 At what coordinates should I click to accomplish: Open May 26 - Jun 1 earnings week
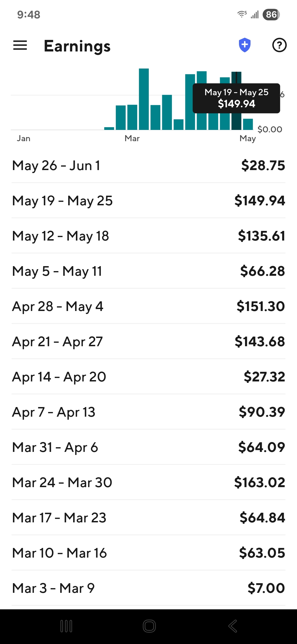pyautogui.click(x=148, y=166)
